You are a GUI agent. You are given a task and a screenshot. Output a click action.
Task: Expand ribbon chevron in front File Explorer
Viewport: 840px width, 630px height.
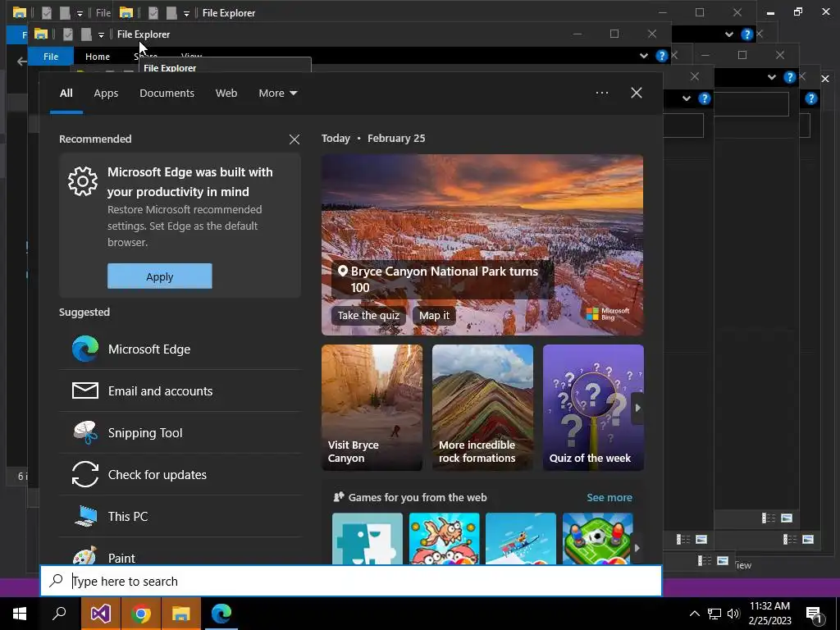[643, 56]
